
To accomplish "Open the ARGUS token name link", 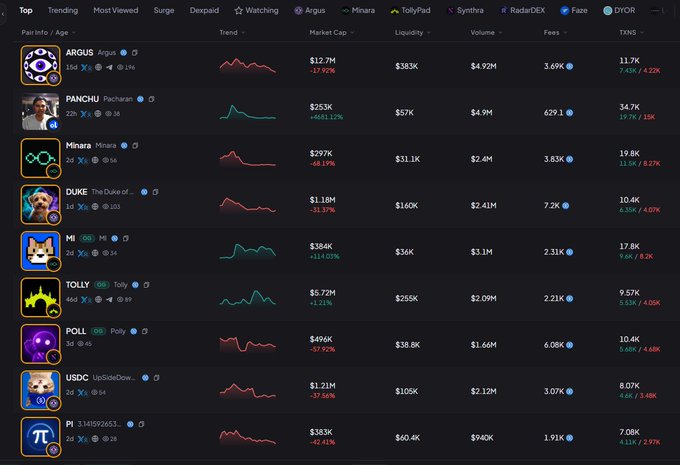I will [x=79, y=52].
